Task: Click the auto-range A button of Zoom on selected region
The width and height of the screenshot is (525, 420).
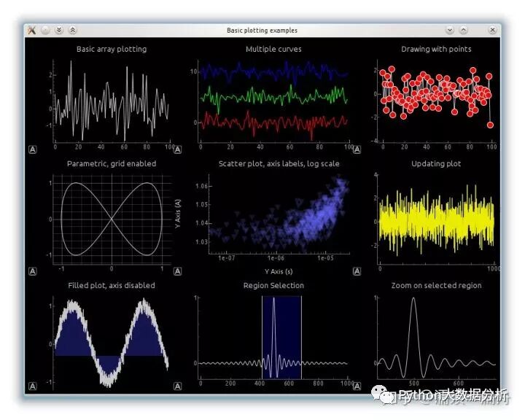Action: coord(357,386)
